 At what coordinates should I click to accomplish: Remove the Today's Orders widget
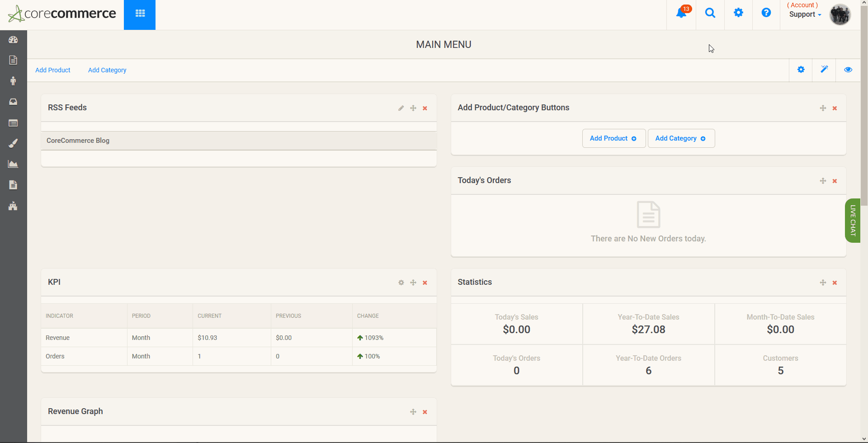click(x=835, y=181)
